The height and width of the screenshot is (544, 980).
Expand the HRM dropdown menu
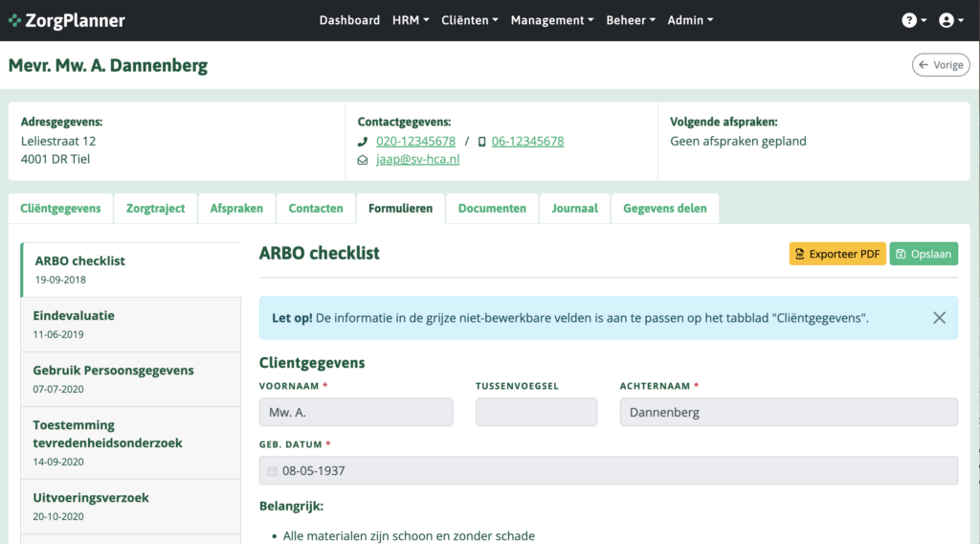click(411, 20)
